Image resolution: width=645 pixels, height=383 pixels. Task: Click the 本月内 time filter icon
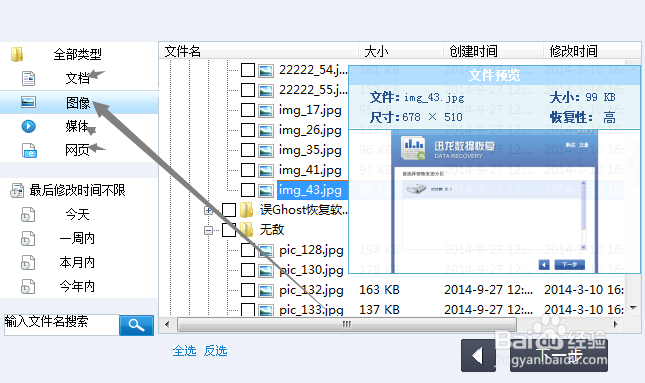(28, 262)
